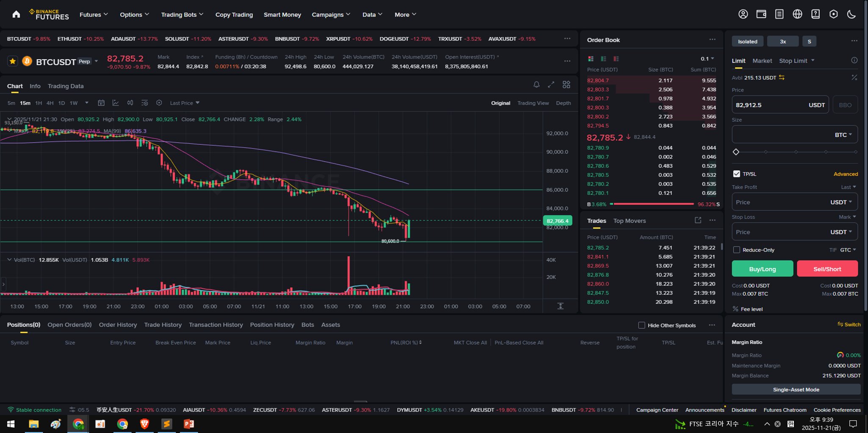Click the Price input field with 82,912.5
This screenshot has height=433, width=868.
click(x=780, y=105)
